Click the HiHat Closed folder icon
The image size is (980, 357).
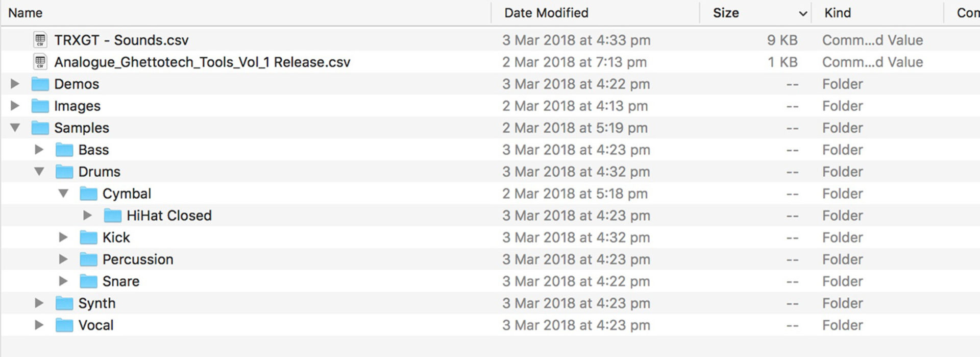(x=112, y=216)
